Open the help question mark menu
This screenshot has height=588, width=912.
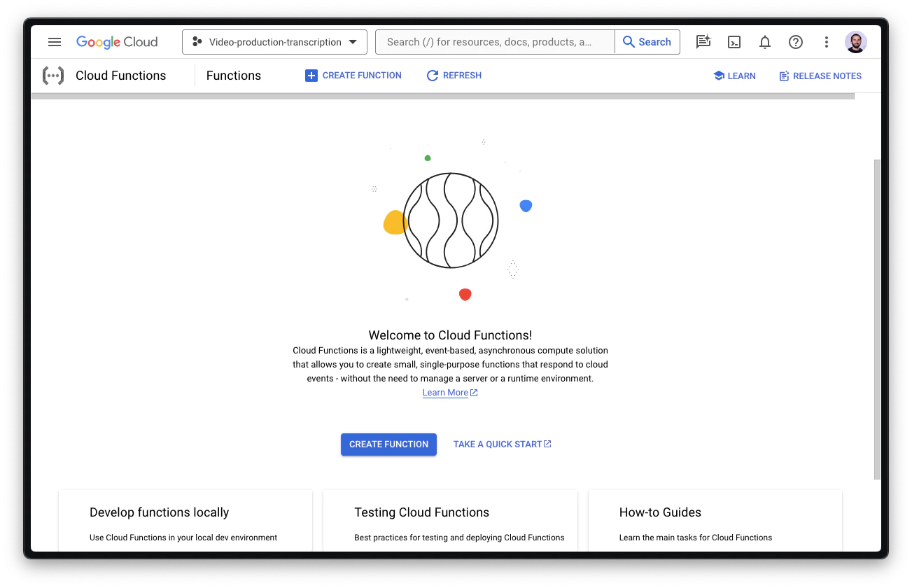(x=796, y=42)
